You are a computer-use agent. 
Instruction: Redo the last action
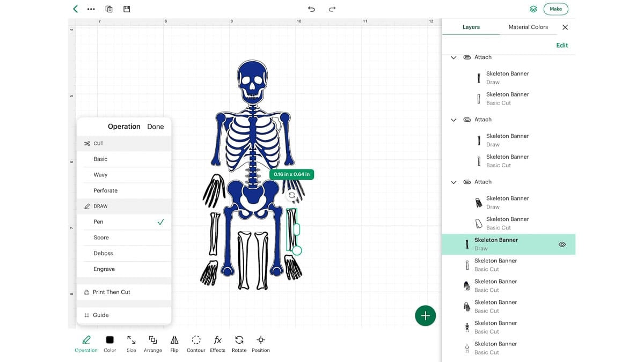[x=332, y=9]
